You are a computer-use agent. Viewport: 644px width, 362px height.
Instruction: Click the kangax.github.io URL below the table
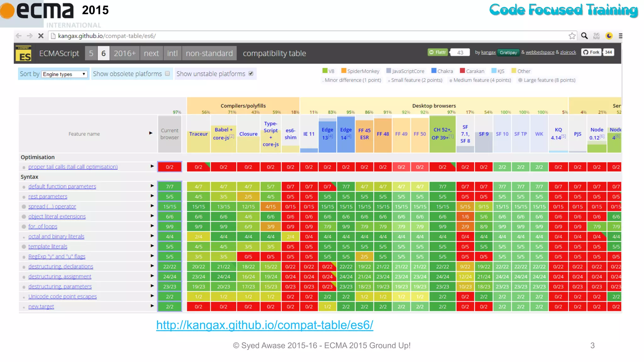[x=265, y=325]
